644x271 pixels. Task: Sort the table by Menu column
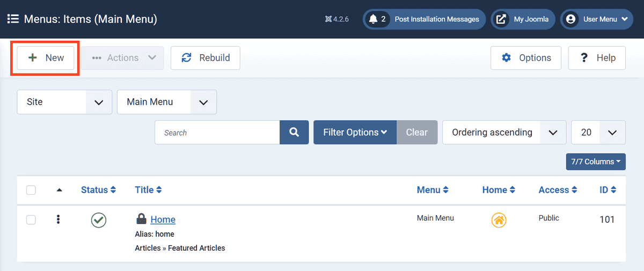pos(433,190)
